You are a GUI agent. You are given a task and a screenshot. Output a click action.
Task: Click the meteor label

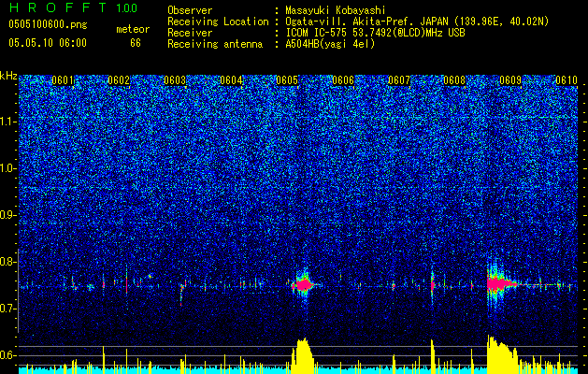(x=133, y=29)
